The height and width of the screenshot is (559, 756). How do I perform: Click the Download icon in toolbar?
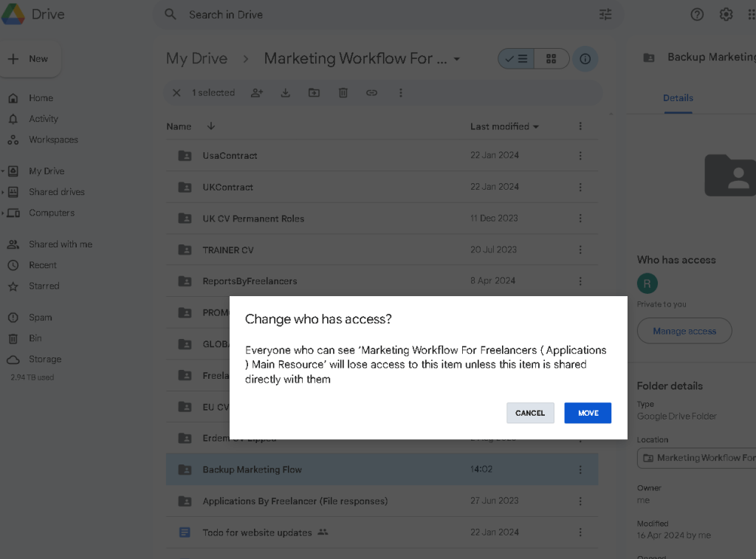tap(286, 92)
